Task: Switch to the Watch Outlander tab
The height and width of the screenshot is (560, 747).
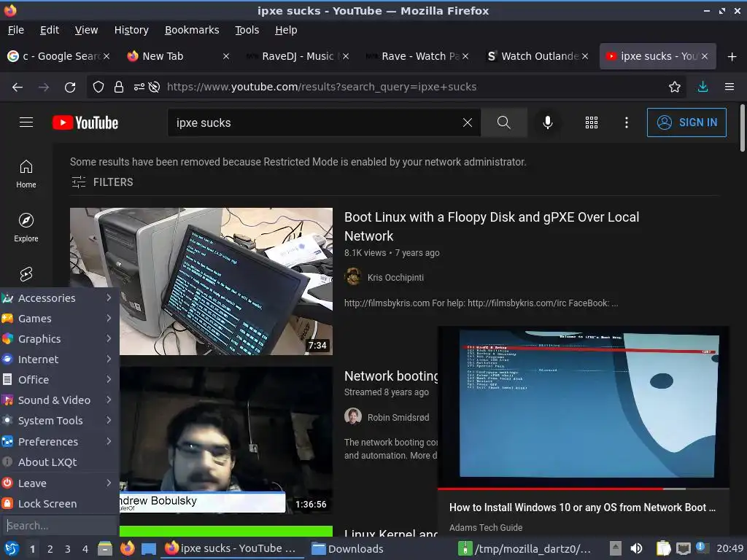Action: coord(538,57)
